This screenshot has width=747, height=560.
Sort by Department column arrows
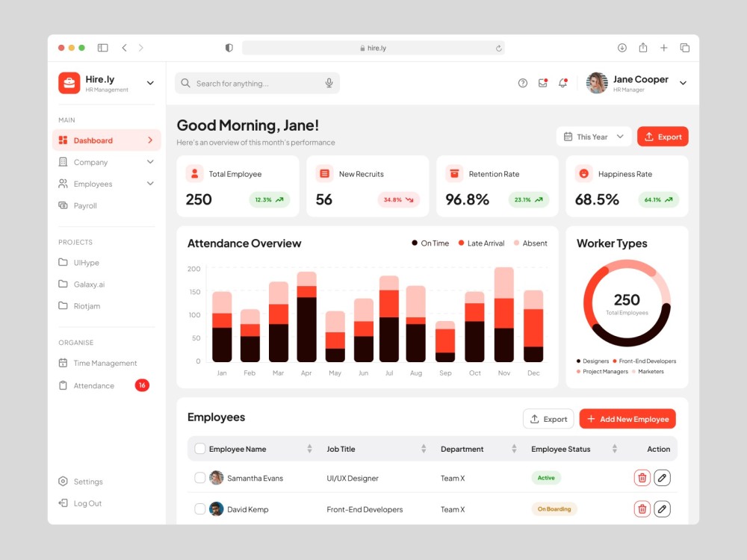(514, 449)
